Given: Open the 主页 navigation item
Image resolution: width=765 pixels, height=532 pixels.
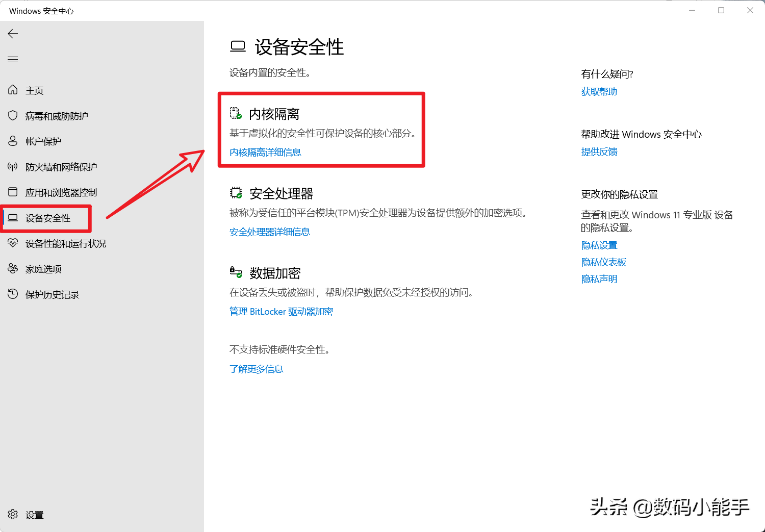Looking at the screenshot, I should (35, 90).
